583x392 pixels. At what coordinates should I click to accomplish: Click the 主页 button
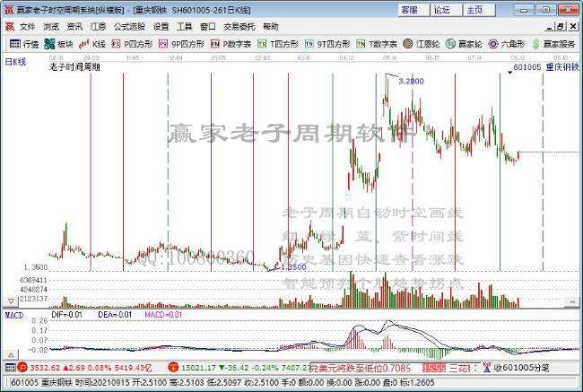click(479, 10)
